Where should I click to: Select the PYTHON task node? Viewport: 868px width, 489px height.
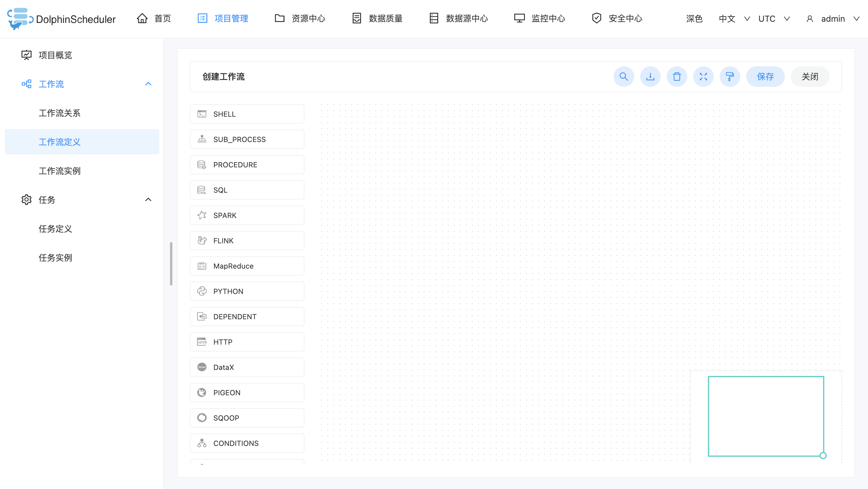point(247,291)
